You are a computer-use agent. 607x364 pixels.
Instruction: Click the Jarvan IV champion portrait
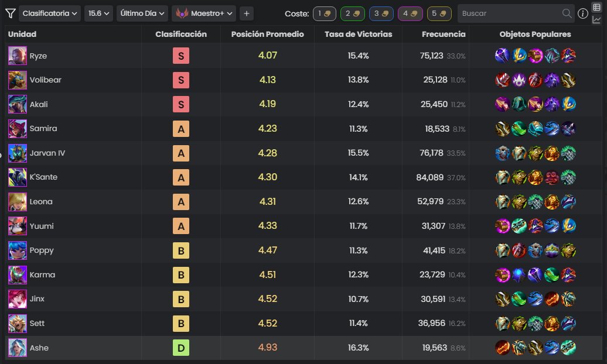18,153
